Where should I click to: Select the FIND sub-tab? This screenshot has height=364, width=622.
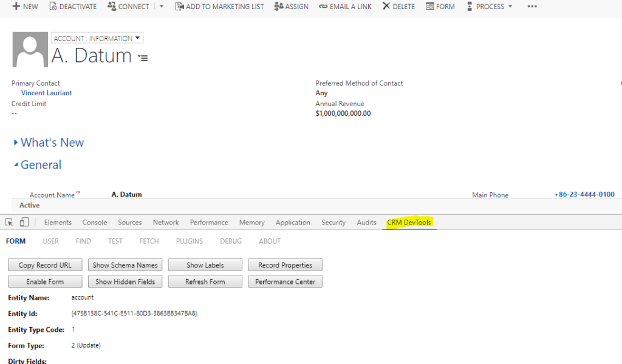tap(83, 241)
